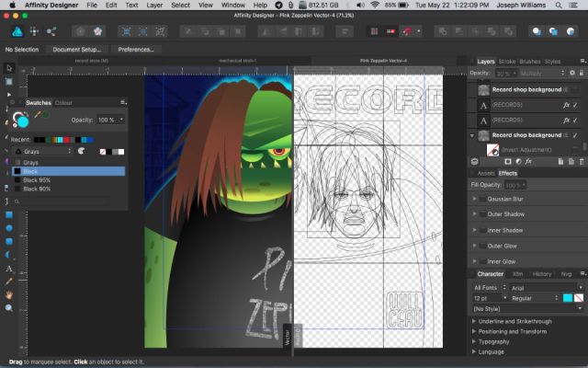Enable the Inner Shadow effect checkbox
588x368 pixels.
482,230
